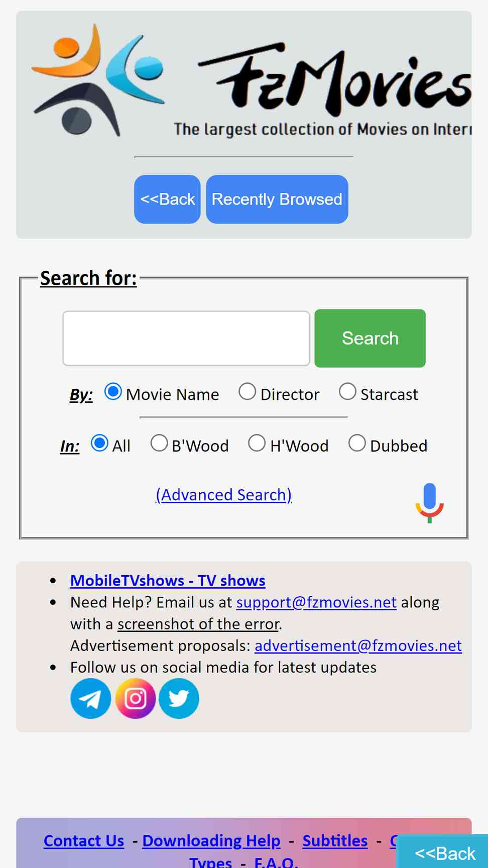The width and height of the screenshot is (488, 868).
Task: Open the Downloading Help footer link
Action: point(211,840)
